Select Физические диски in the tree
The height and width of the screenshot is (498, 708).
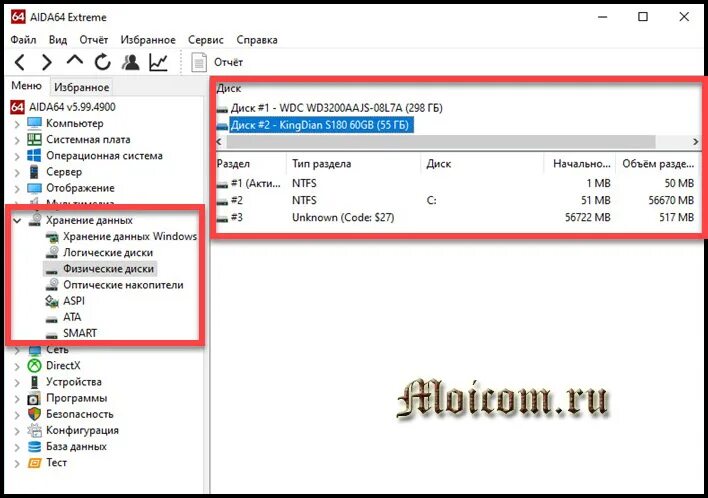[108, 269]
